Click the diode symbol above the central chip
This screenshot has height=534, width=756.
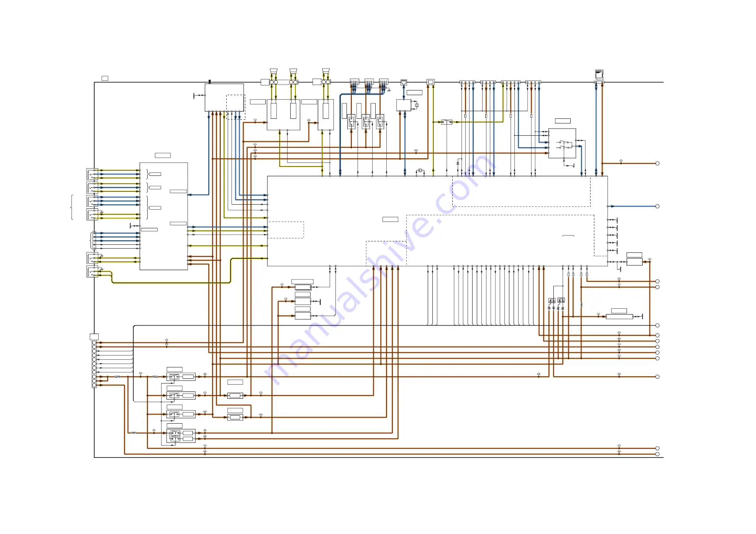tap(458, 163)
